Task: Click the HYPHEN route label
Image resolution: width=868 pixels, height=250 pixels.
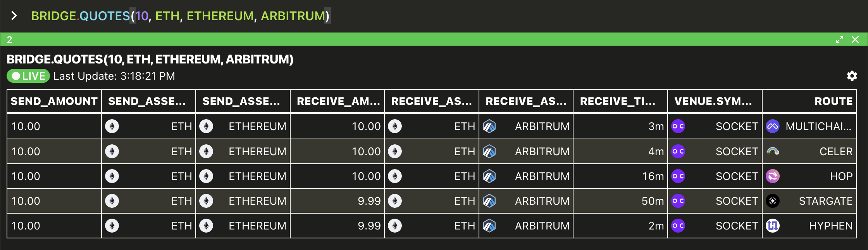Action: (x=830, y=226)
